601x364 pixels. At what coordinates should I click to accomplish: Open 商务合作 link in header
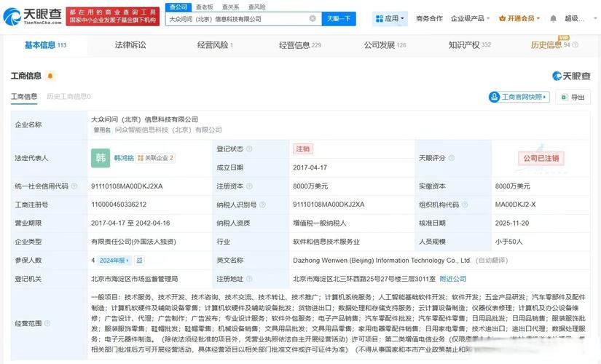point(429,18)
